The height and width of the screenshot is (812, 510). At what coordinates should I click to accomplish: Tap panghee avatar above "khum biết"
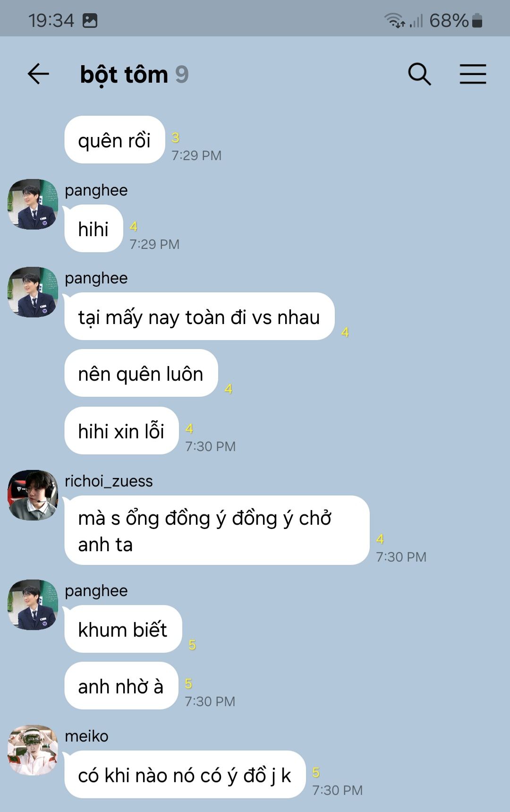(33, 605)
